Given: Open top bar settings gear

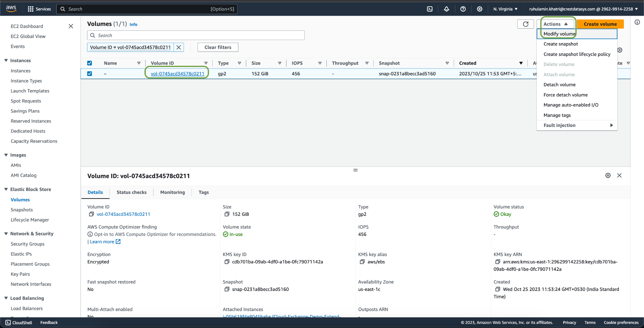Looking at the screenshot, I should click(x=480, y=9).
